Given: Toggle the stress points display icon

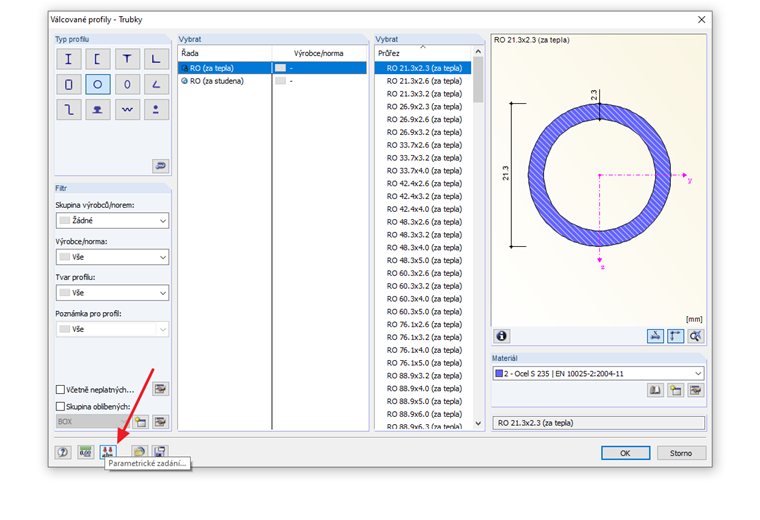Looking at the screenshot, I should [x=655, y=336].
